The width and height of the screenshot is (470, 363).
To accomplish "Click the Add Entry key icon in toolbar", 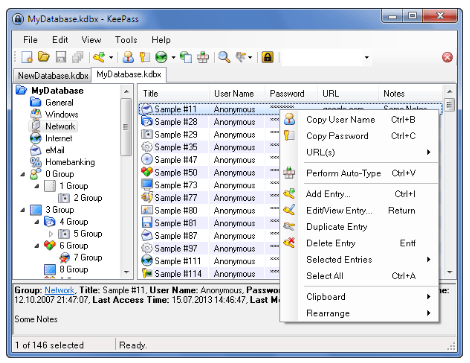I will (99, 57).
